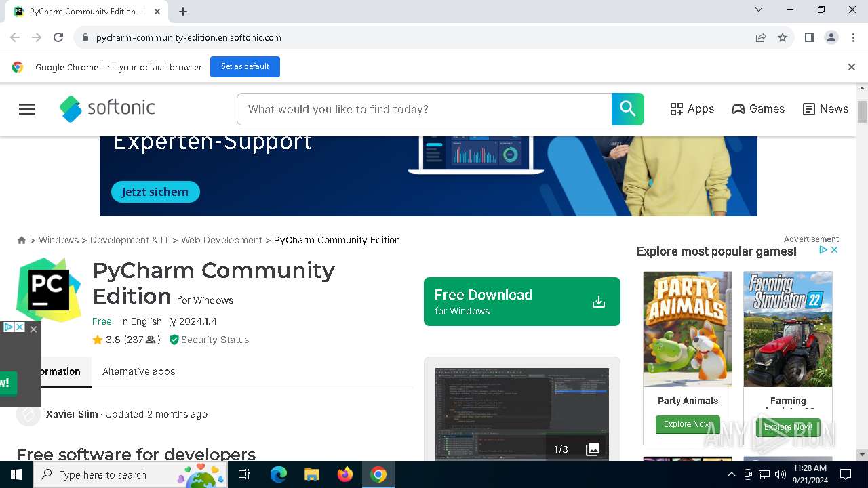Click the AdChoices icon in games ad
This screenshot has height=488, width=868.
pyautogui.click(x=823, y=250)
